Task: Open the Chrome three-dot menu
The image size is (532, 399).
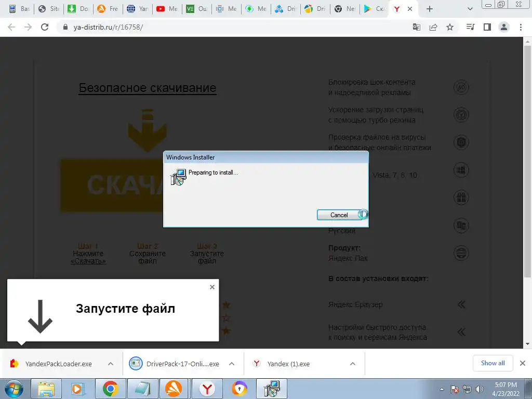Action: pos(521,27)
